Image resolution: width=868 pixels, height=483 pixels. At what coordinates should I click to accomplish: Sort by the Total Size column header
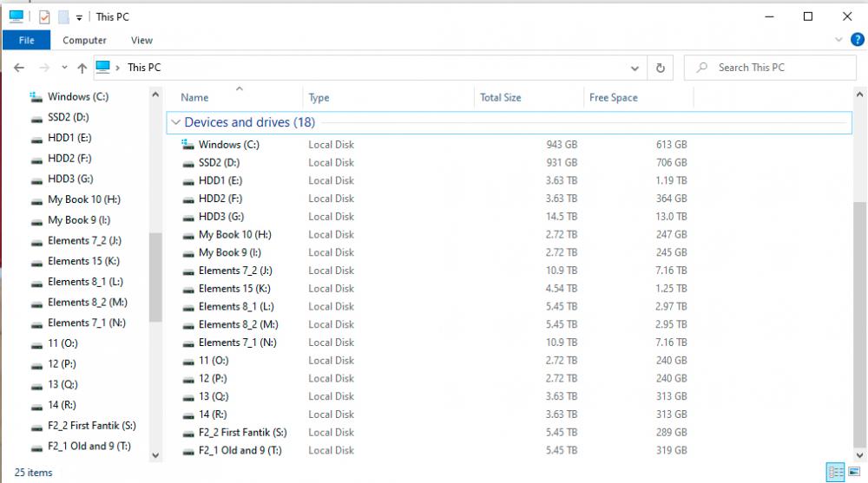click(501, 97)
